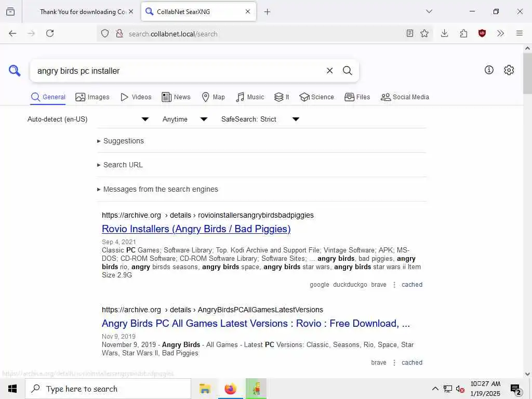Open Firefox View at tab bar

click(10, 11)
